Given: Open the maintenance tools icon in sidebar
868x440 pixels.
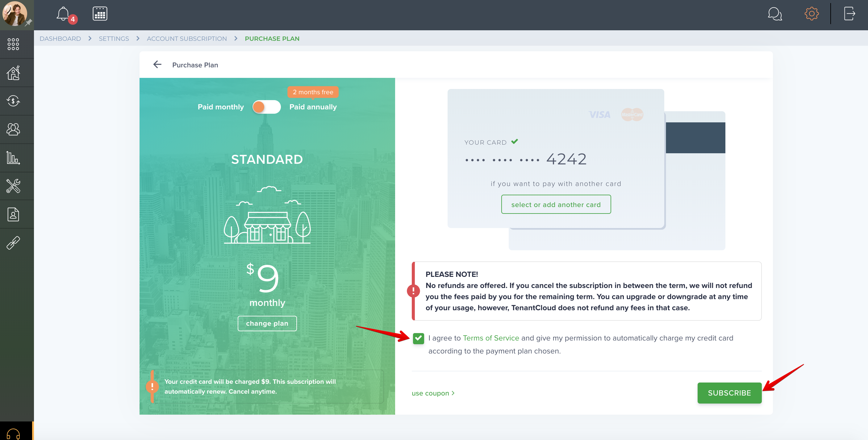Looking at the screenshot, I should tap(13, 186).
